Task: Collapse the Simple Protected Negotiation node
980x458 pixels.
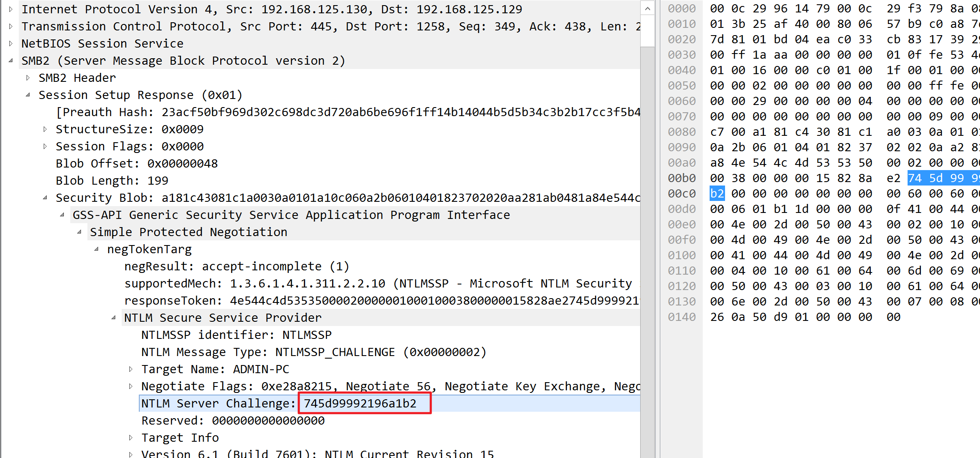Action: pyautogui.click(x=80, y=232)
